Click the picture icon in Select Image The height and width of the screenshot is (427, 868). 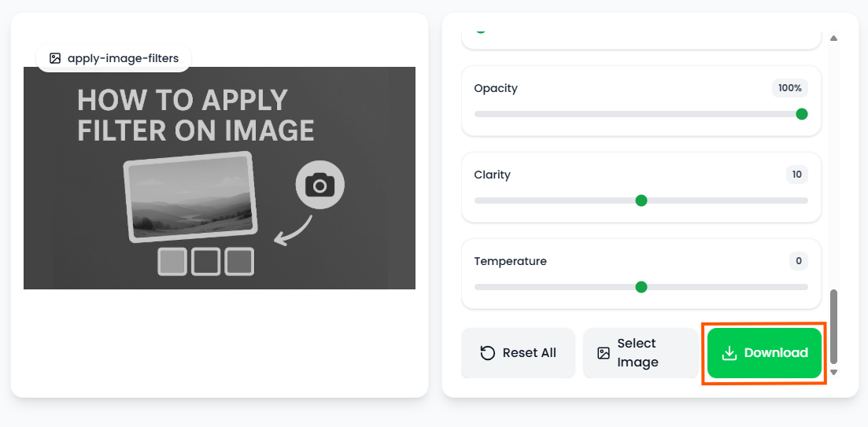tap(604, 353)
